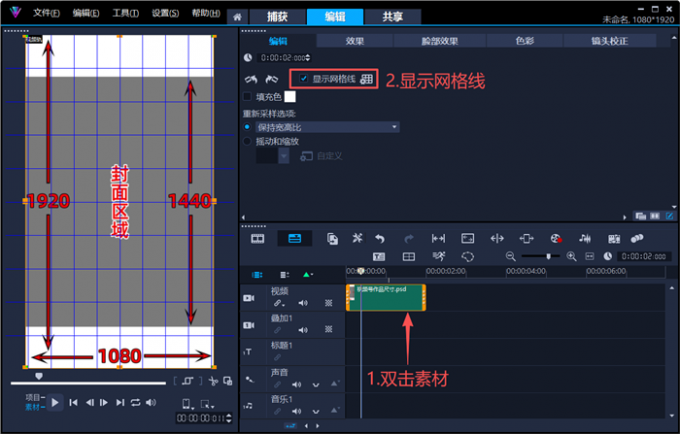
Task: Switch to storyboard view icon
Action: [x=258, y=238]
